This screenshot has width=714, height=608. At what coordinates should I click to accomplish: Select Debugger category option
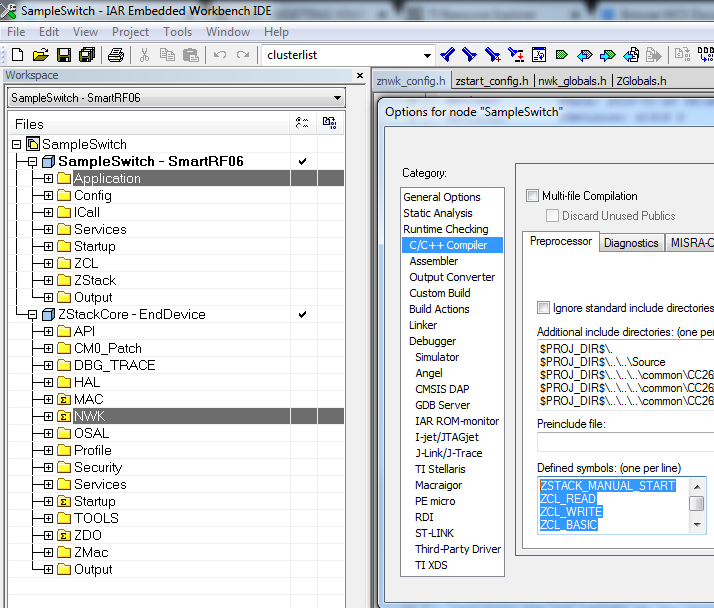(x=432, y=341)
